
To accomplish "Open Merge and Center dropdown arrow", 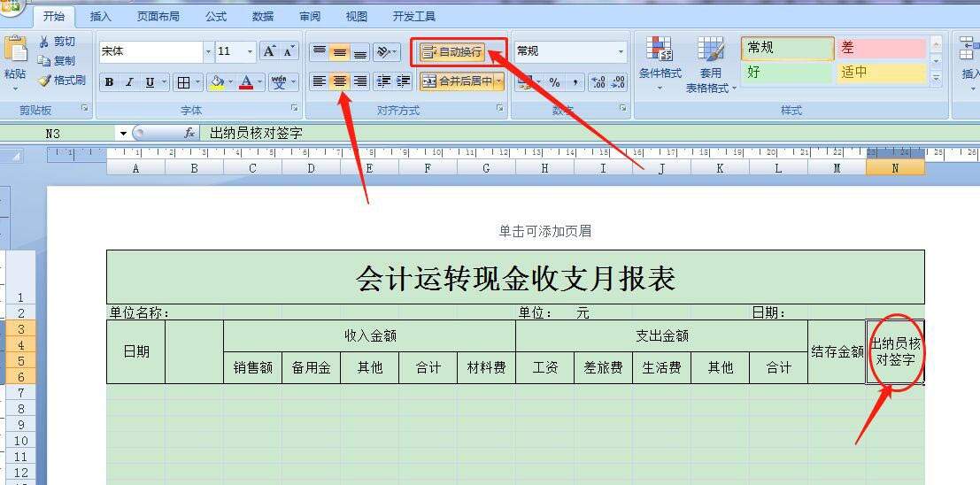I will (499, 81).
